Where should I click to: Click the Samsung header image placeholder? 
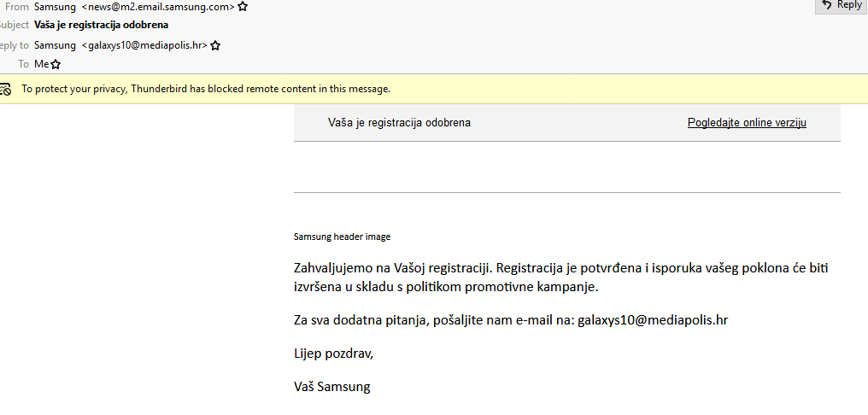(x=342, y=237)
